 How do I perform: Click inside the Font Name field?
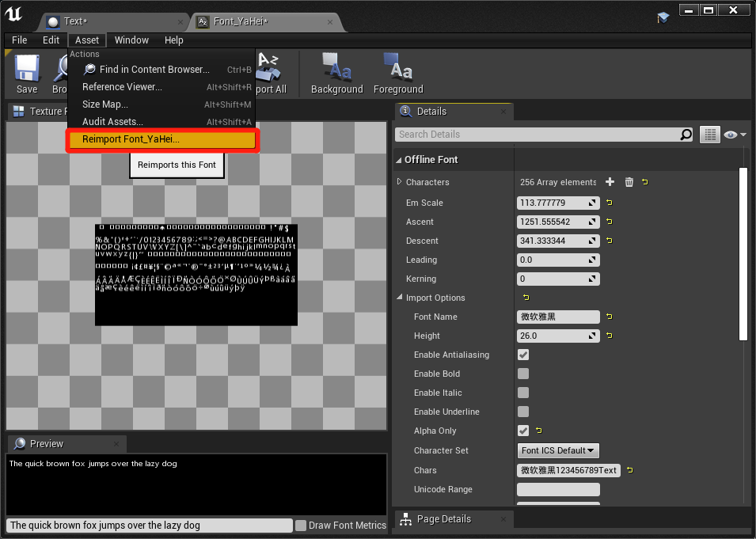(558, 317)
